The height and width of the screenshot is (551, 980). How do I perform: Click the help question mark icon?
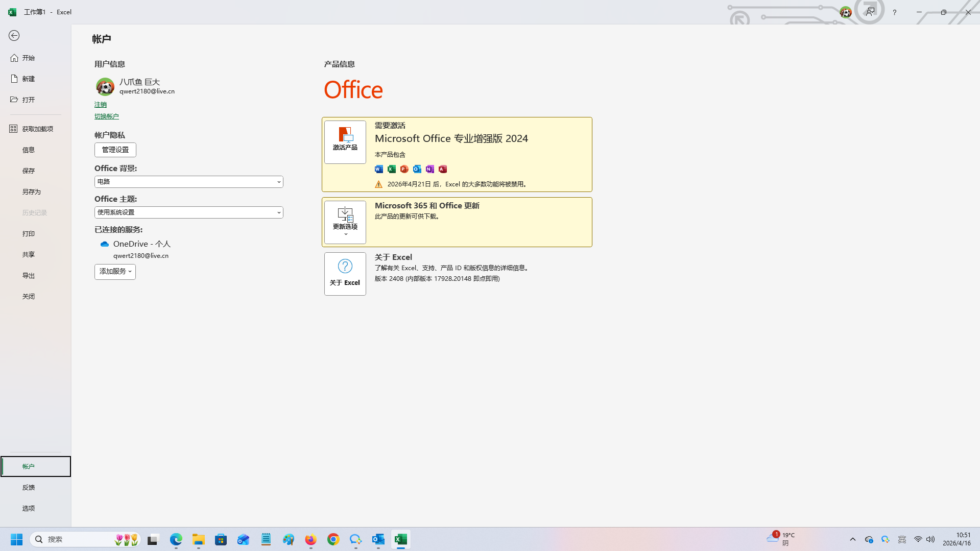(894, 12)
